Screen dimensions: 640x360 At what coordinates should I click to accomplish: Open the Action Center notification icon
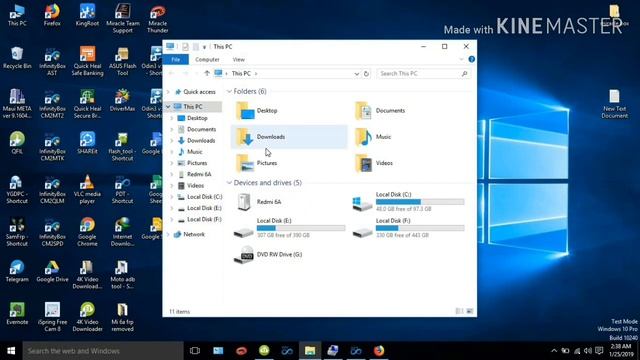[x=599, y=351]
